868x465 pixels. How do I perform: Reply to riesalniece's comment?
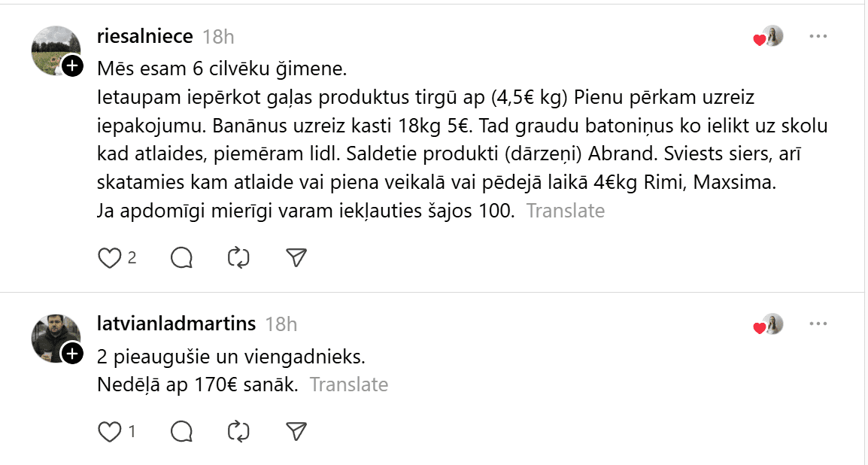pos(182,258)
